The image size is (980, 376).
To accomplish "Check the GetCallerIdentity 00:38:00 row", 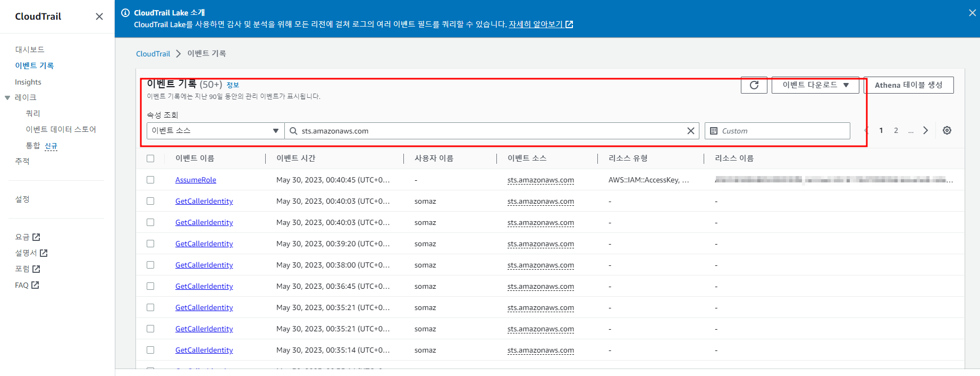I will point(150,265).
